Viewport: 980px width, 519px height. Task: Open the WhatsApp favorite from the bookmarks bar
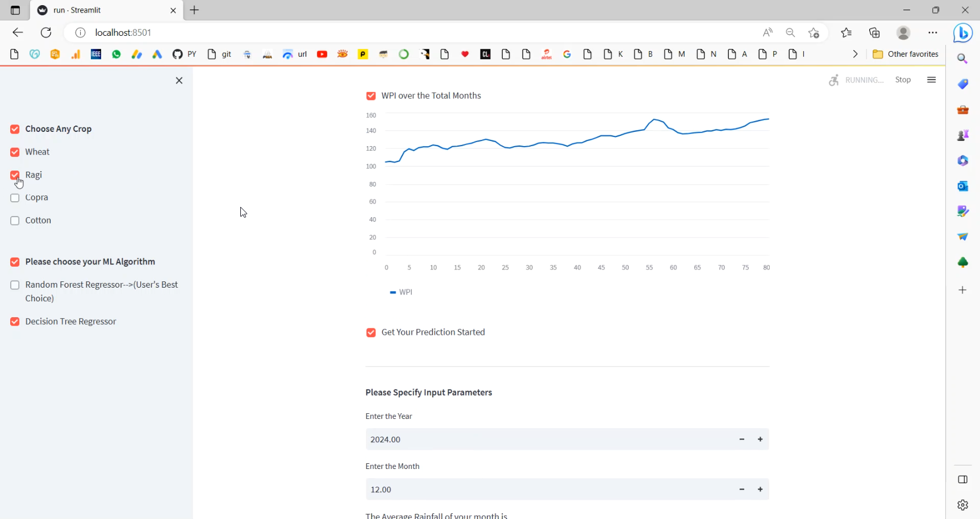(x=116, y=54)
